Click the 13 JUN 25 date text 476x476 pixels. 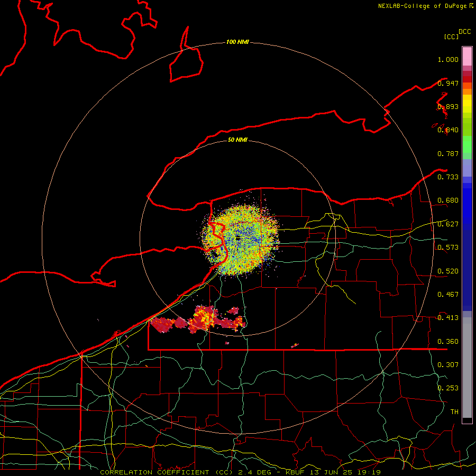tap(331, 472)
